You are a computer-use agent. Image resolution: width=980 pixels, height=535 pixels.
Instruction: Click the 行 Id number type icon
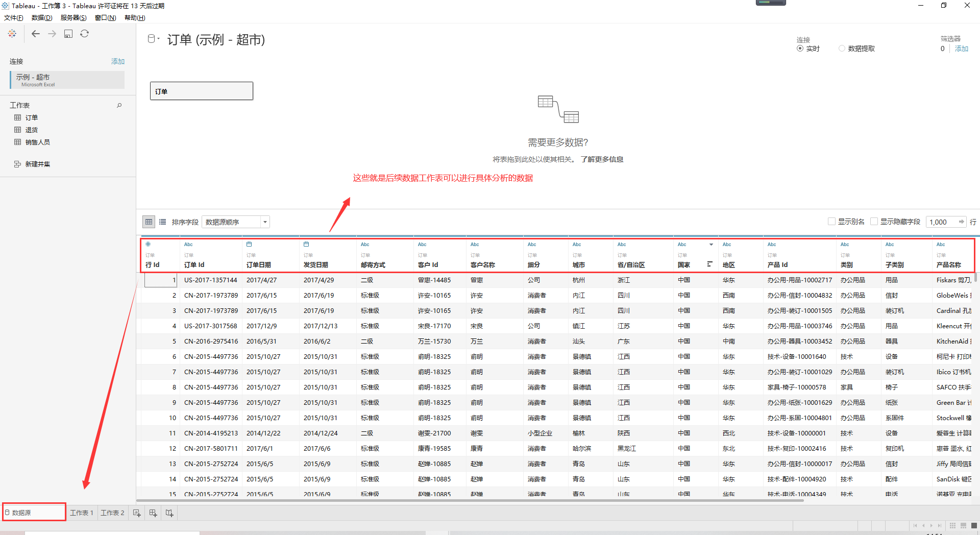pyautogui.click(x=148, y=244)
